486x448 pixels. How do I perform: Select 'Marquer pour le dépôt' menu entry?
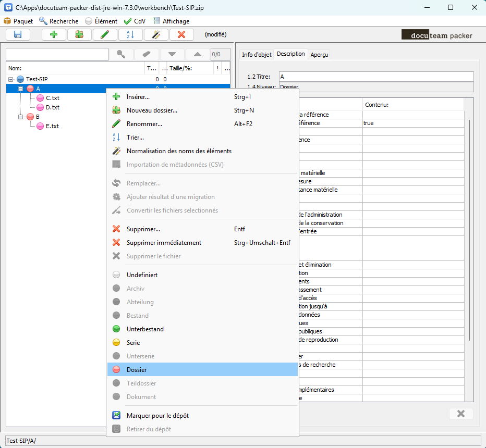(x=157, y=416)
